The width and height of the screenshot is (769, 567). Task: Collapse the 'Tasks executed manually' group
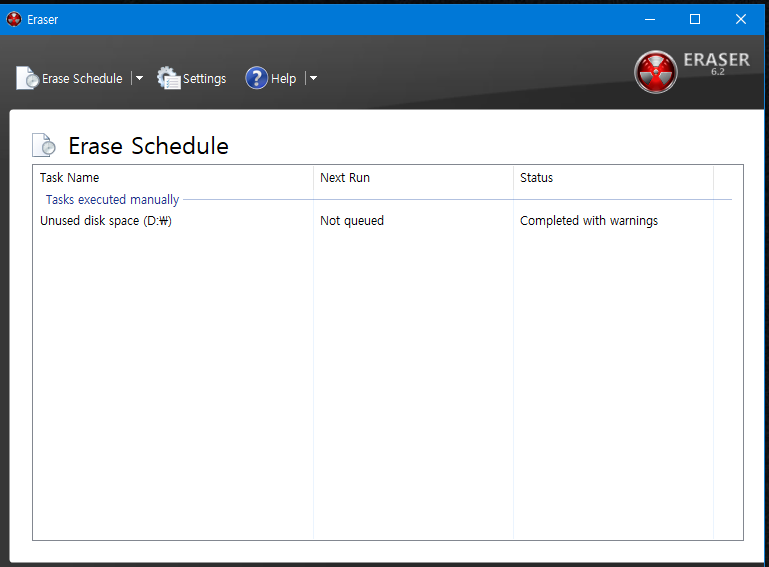click(x=112, y=200)
